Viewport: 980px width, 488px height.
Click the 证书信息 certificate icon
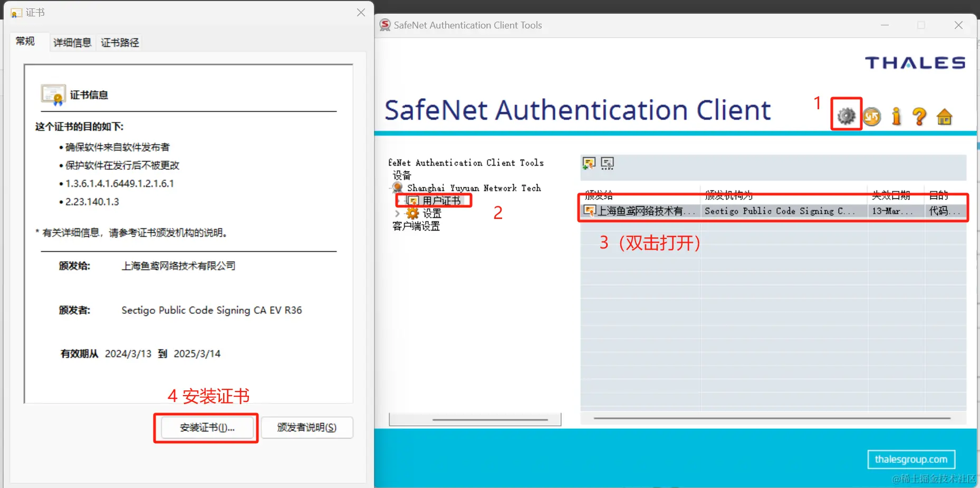coord(53,95)
